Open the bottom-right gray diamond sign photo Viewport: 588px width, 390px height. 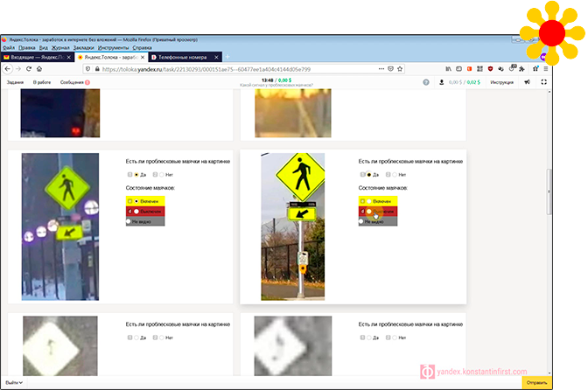[293, 345]
